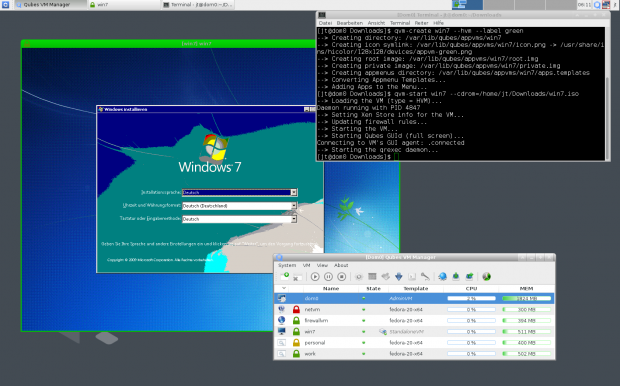
Task: Sort VM list by MEM column header
Action: pyautogui.click(x=526, y=289)
